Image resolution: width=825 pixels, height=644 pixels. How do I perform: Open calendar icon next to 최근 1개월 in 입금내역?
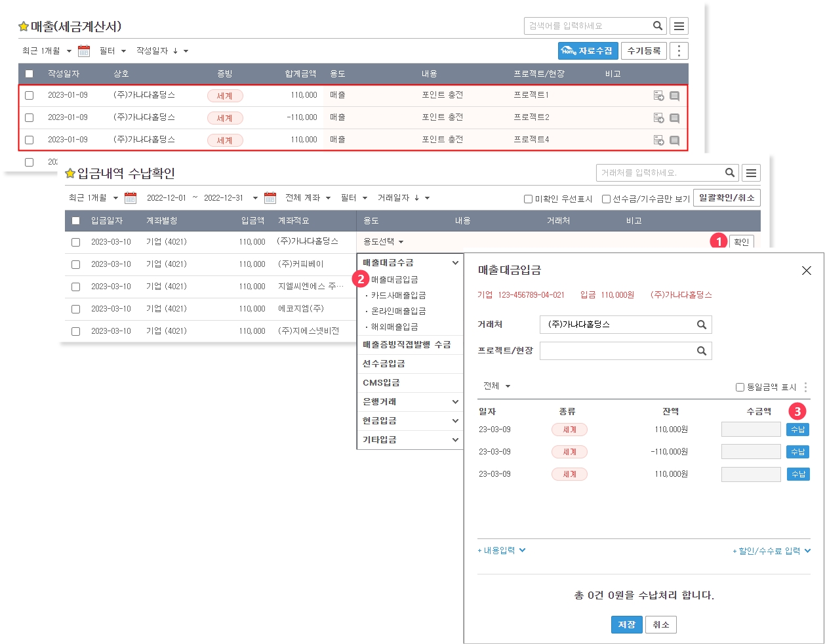tap(131, 198)
